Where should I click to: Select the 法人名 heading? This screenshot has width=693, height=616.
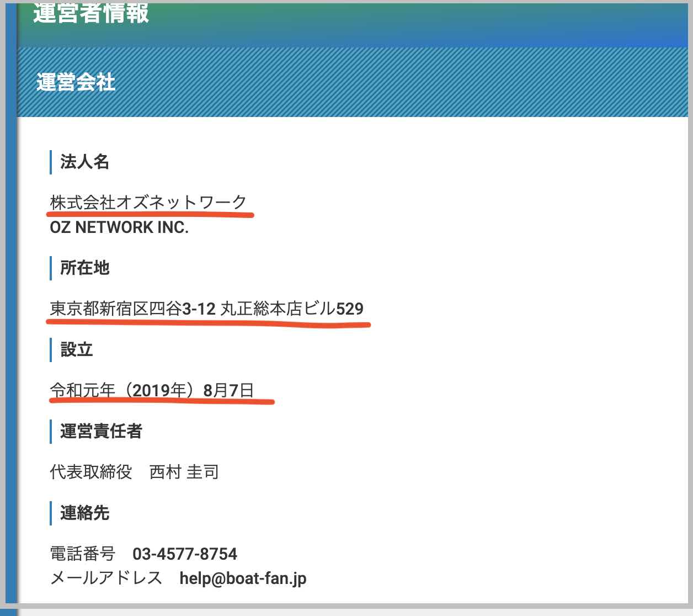point(84,162)
